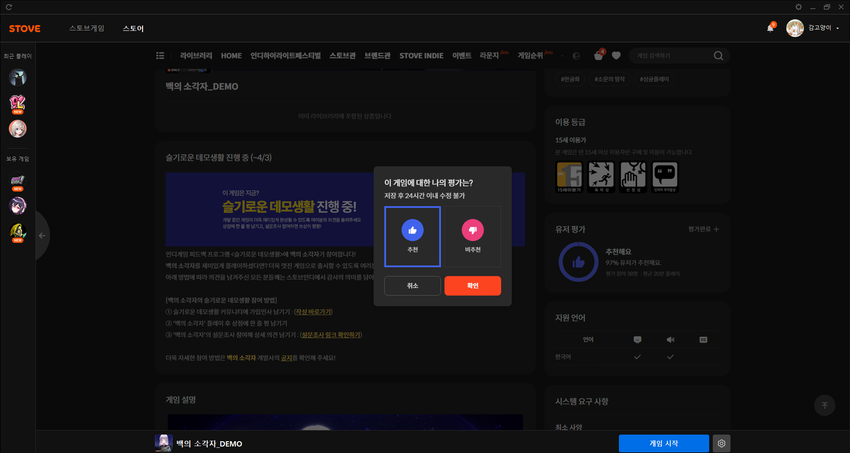Expand the account dropdown arrow

(x=838, y=28)
